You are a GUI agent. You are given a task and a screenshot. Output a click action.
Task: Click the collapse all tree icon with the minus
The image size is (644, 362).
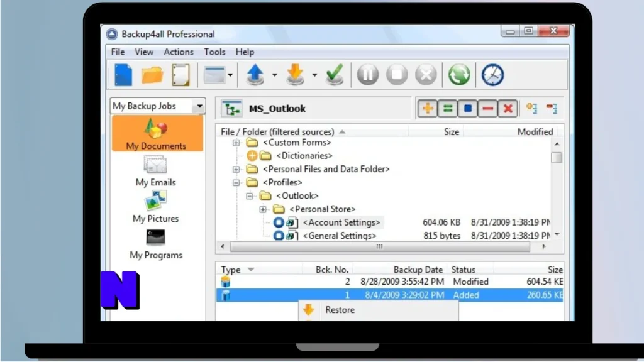(552, 108)
